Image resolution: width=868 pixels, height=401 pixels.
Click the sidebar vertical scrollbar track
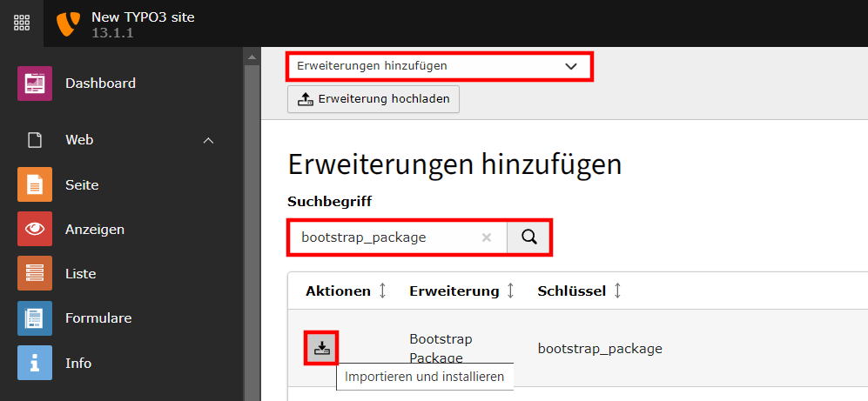click(x=252, y=232)
